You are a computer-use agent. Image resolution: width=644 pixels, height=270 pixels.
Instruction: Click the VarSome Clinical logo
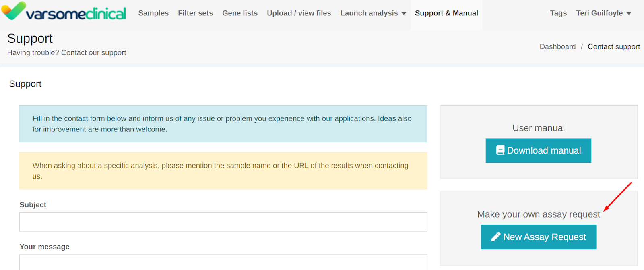click(x=64, y=12)
